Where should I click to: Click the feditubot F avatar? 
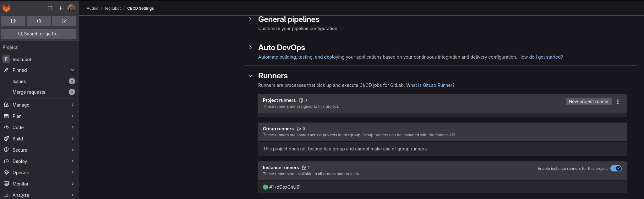[x=6, y=59]
